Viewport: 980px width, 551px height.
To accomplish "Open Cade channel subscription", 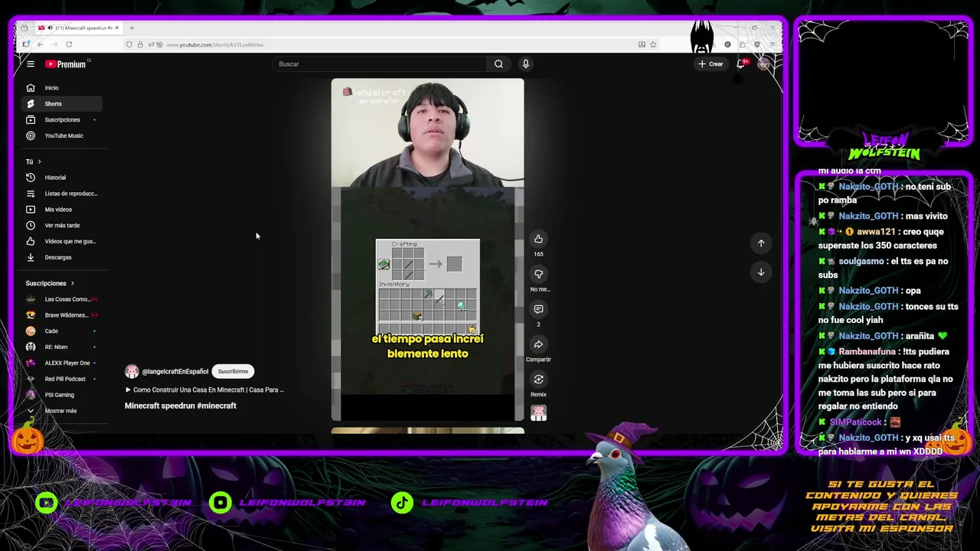I will (x=60, y=331).
